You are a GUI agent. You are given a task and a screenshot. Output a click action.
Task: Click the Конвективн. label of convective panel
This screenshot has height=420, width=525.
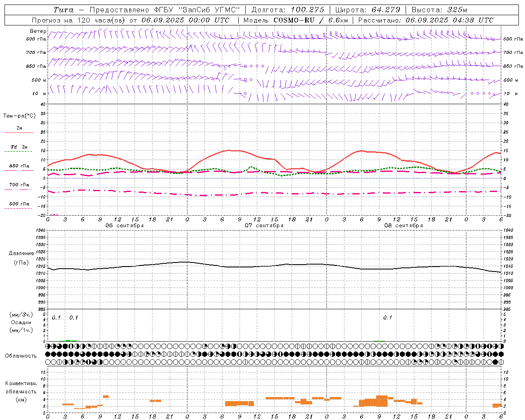(x=21, y=383)
